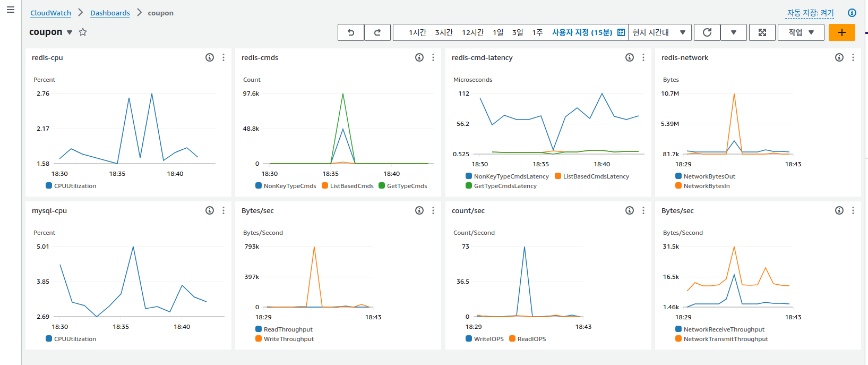Show info for count/sec widget
This screenshot has width=868, height=365.
[x=630, y=210]
